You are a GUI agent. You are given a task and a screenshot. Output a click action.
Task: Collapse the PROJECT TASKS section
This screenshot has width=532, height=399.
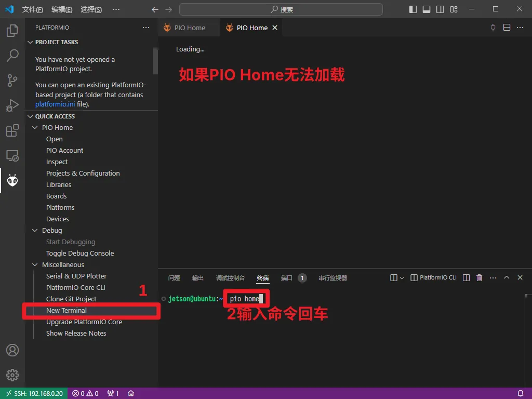[30, 42]
